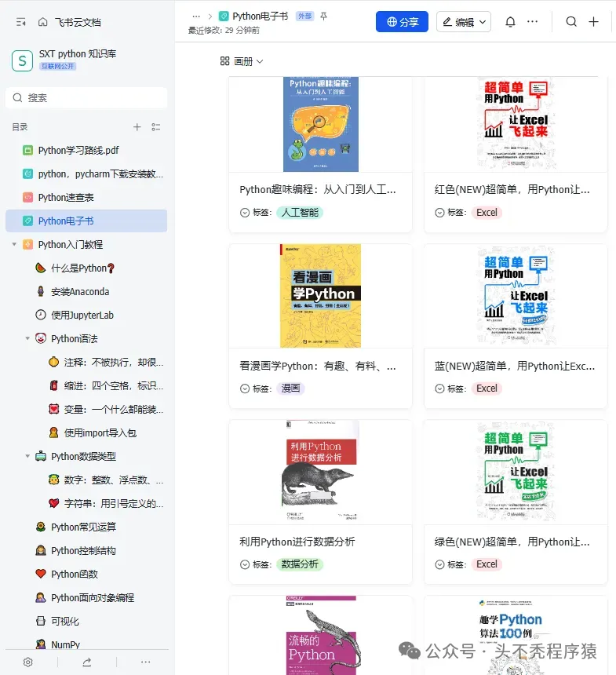The height and width of the screenshot is (675, 616).
Task: Open the Python速查表 page
Action: pos(86,197)
